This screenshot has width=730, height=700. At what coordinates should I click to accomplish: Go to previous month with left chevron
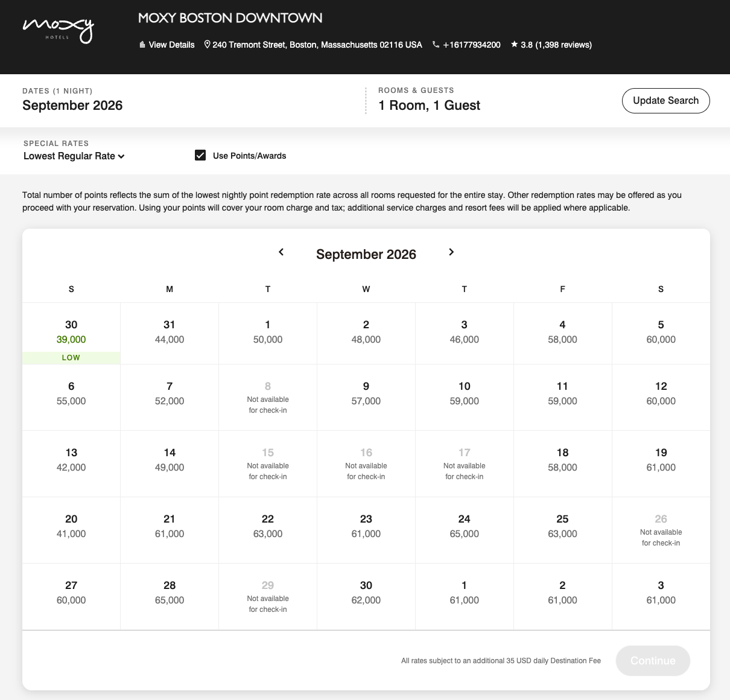point(281,252)
